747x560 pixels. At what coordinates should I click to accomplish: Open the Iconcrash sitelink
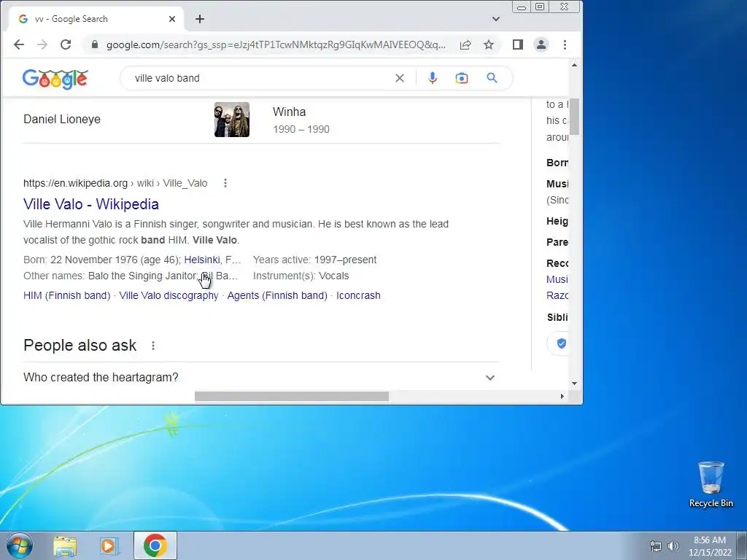(358, 296)
